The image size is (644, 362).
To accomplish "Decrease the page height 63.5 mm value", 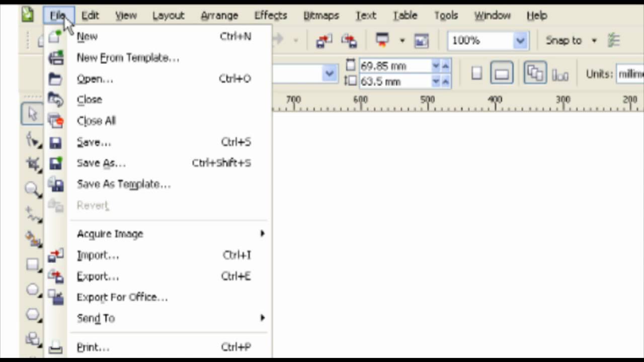I will click(436, 81).
